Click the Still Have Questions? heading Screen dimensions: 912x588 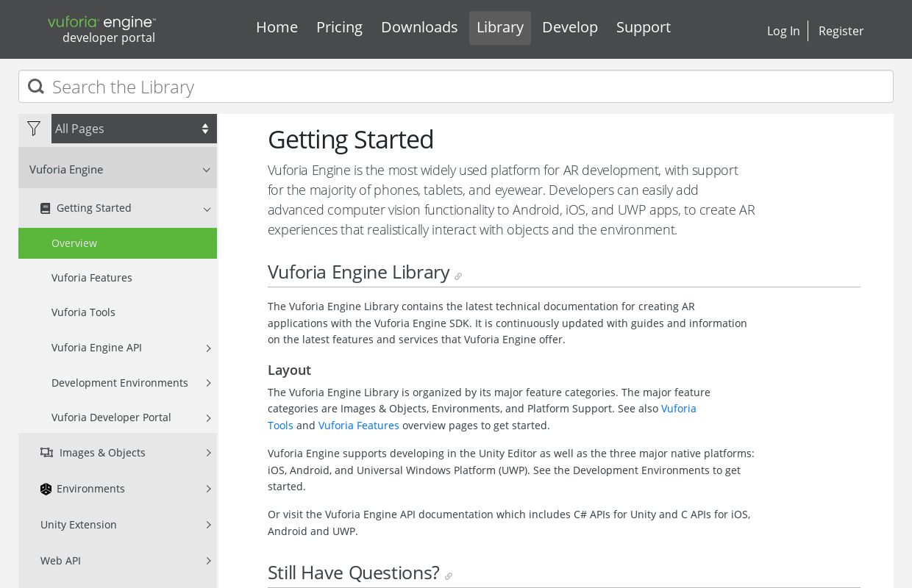pyautogui.click(x=353, y=573)
